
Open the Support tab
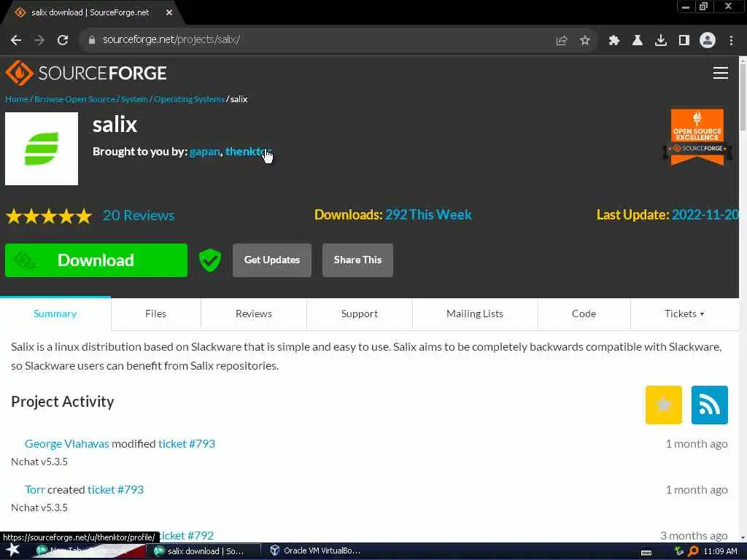360,314
